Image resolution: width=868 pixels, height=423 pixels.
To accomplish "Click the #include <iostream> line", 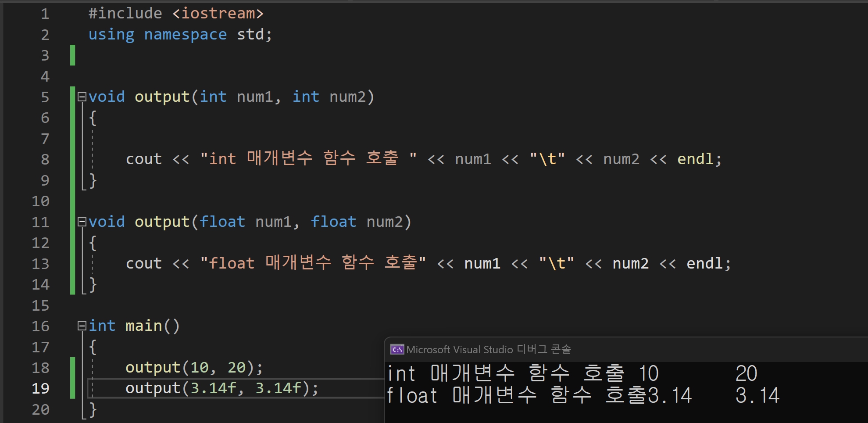I will coord(176,14).
